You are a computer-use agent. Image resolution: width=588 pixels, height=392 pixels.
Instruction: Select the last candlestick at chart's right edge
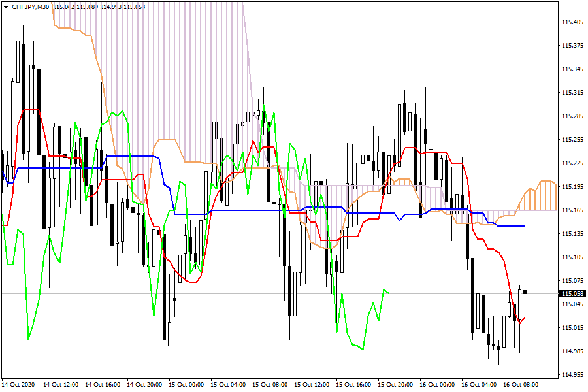pyautogui.click(x=525, y=293)
